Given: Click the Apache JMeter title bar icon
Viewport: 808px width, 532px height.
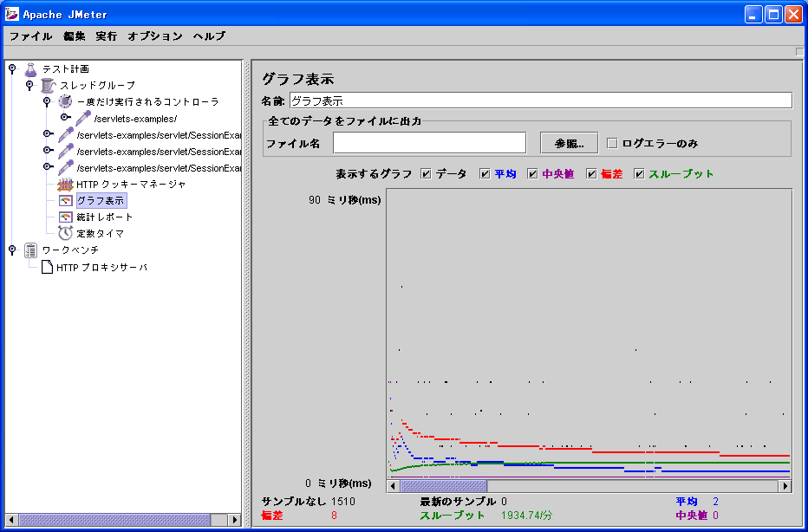Looking at the screenshot, I should pos(11,14).
